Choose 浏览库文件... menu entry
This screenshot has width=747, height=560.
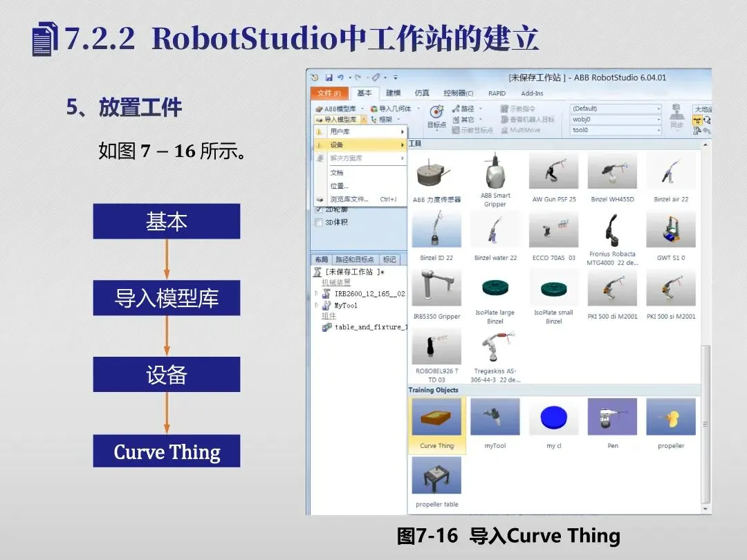click(x=360, y=200)
